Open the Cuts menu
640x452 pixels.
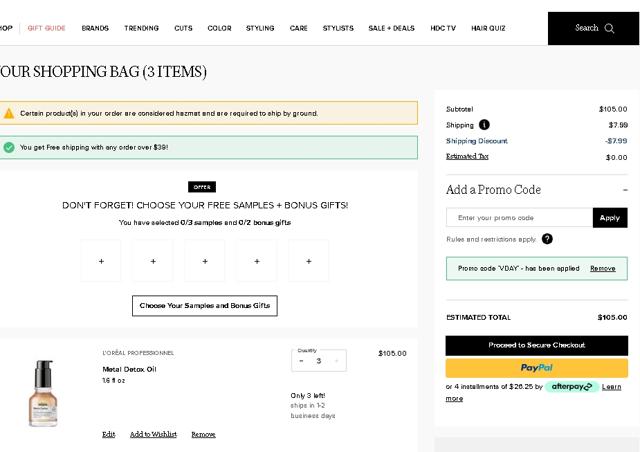(x=183, y=28)
